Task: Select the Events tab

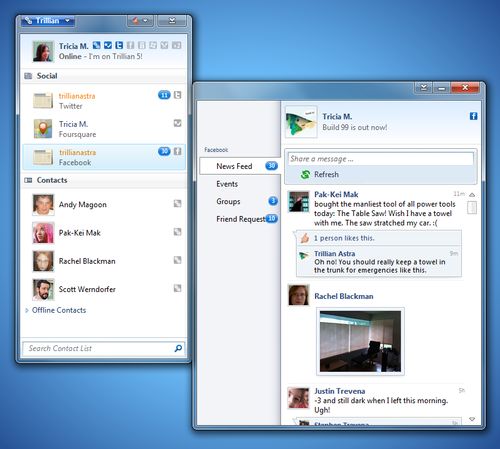Action: 240,184
